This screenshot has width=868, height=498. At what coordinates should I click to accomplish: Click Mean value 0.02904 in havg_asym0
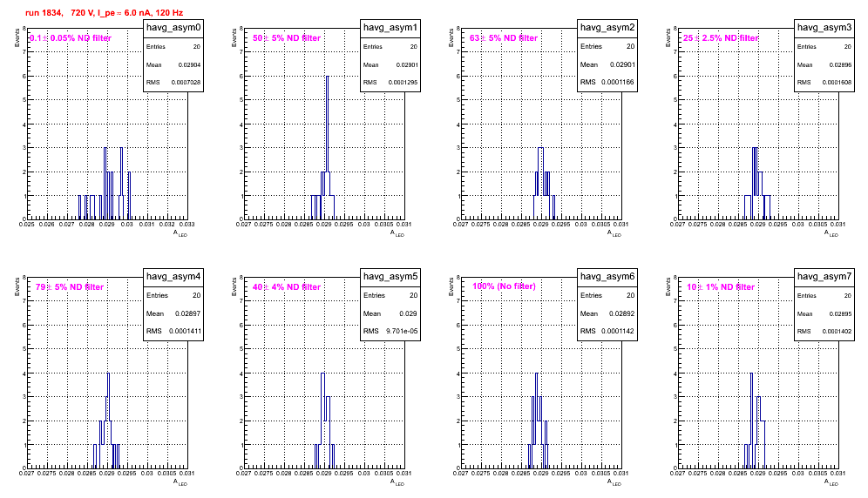189,64
